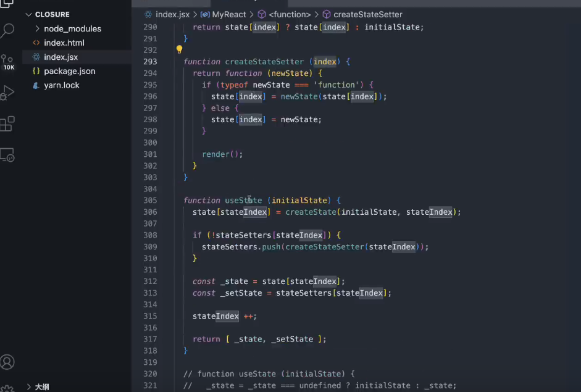Click the React icon beside index.jsx in explorer

[x=36, y=57]
